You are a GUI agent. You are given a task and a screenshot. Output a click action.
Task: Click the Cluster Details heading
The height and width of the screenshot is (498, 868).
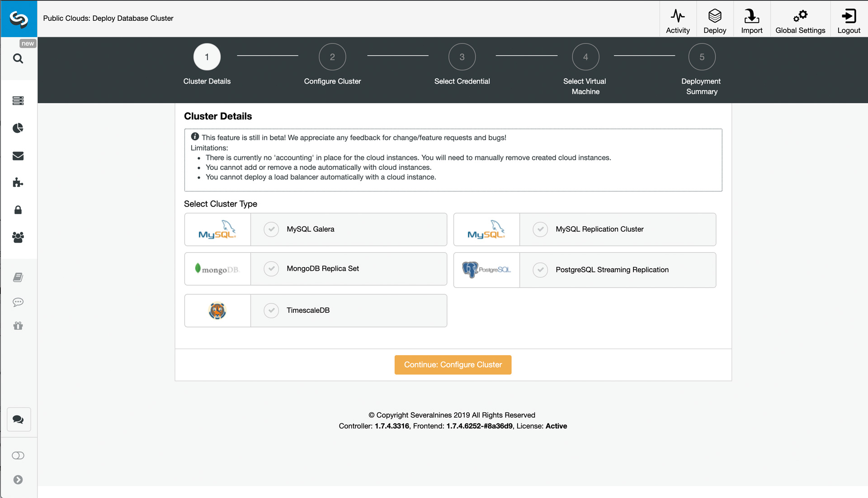click(x=218, y=116)
